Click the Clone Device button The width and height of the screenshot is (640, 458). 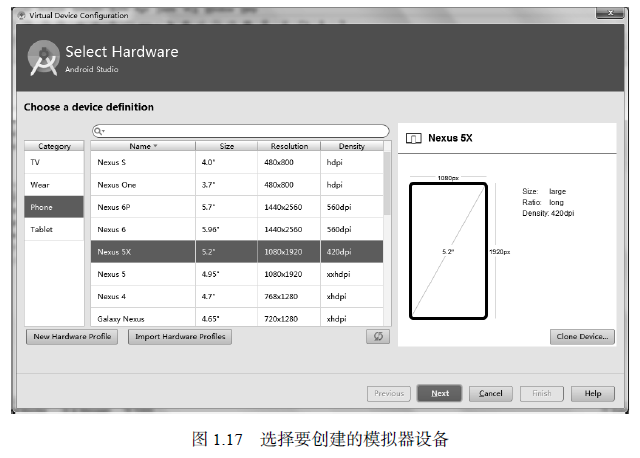tap(582, 337)
